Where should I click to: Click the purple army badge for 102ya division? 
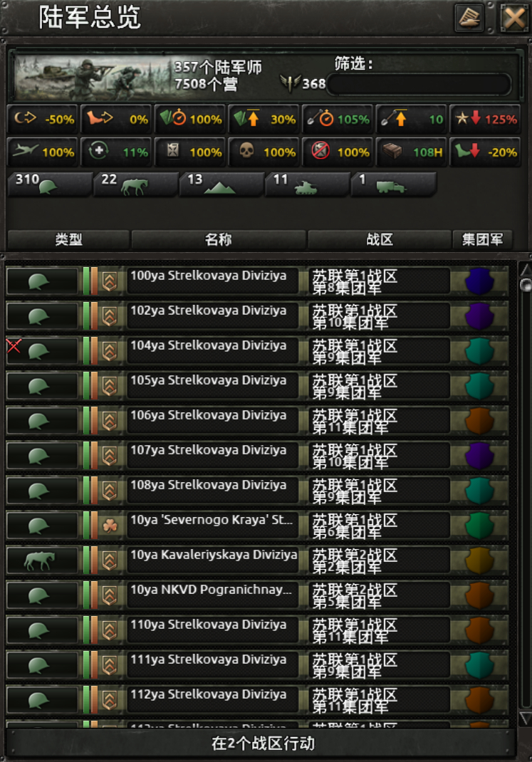[479, 316]
